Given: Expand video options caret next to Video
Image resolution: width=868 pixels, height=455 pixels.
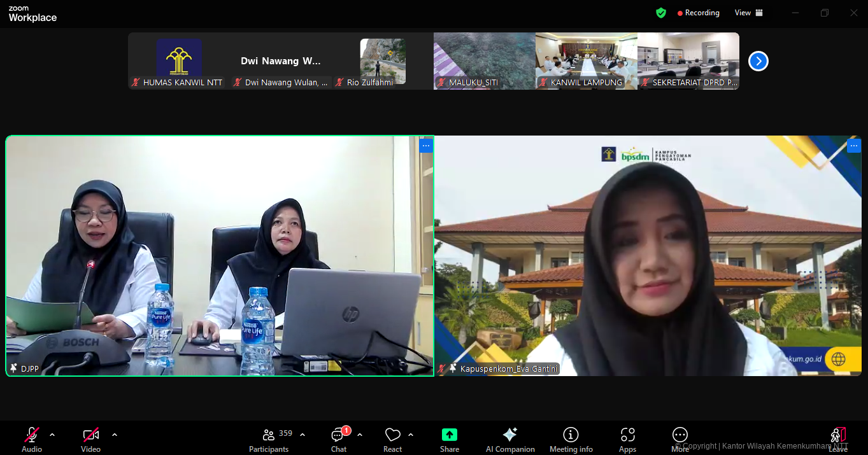Looking at the screenshot, I should (115, 435).
